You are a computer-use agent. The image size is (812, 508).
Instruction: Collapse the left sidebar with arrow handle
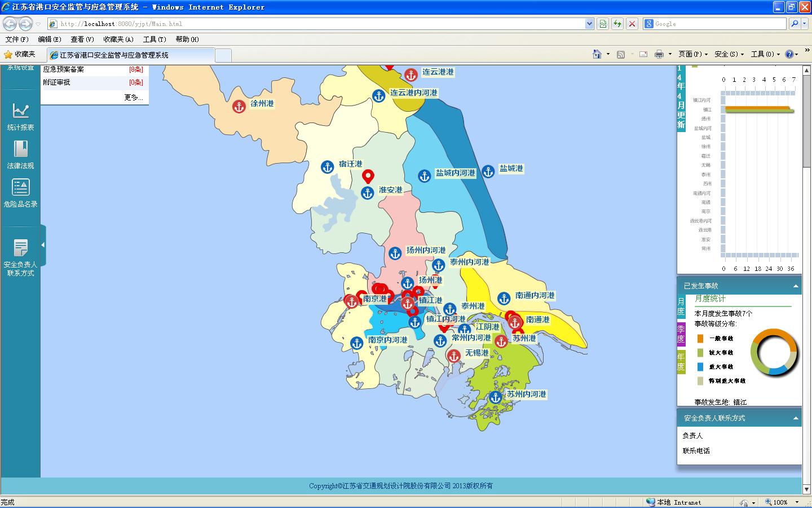pyautogui.click(x=43, y=245)
